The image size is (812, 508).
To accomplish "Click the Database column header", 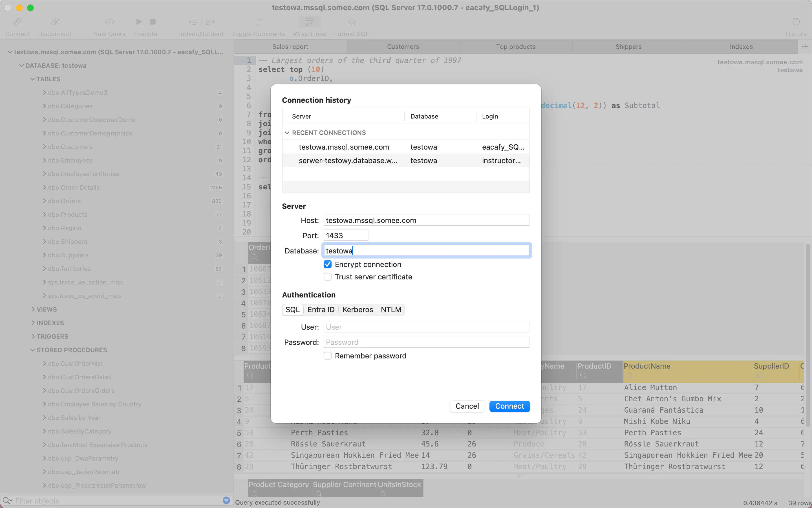I will pyautogui.click(x=440, y=116).
